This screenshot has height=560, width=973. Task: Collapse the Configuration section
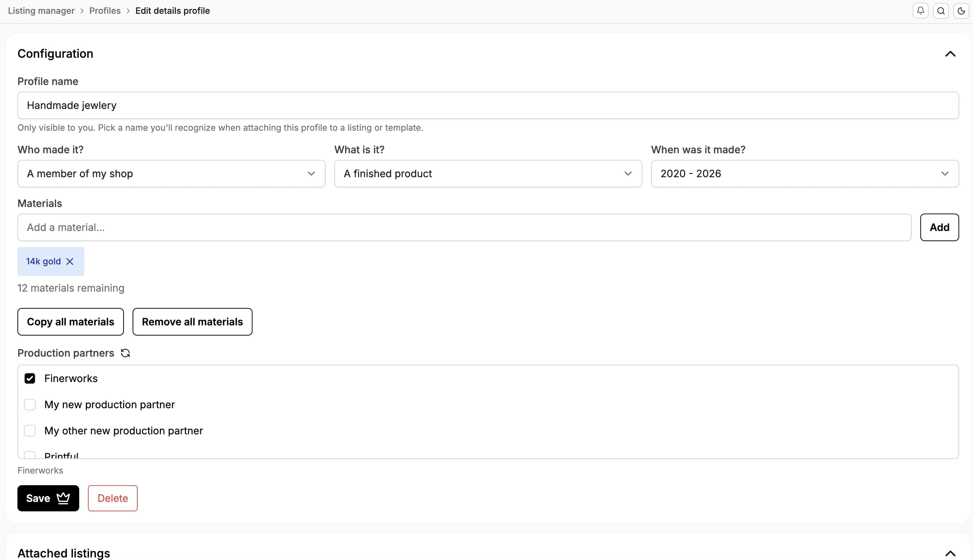(950, 54)
